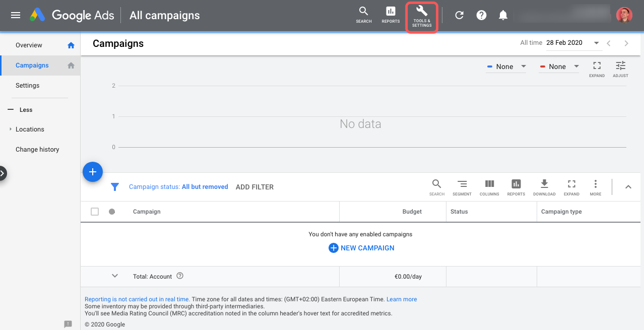The width and height of the screenshot is (644, 330).
Task: Expand the chart with the Expand icon
Action: click(597, 69)
